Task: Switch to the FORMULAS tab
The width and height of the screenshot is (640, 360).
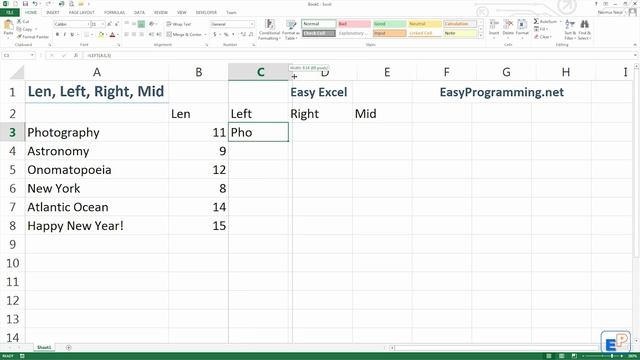Action: coord(114,13)
